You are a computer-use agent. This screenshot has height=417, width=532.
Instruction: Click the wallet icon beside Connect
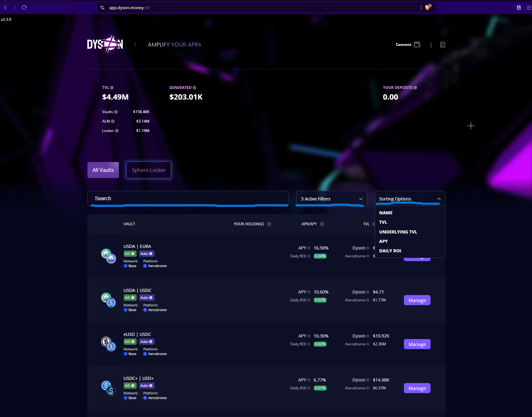pyautogui.click(x=417, y=45)
